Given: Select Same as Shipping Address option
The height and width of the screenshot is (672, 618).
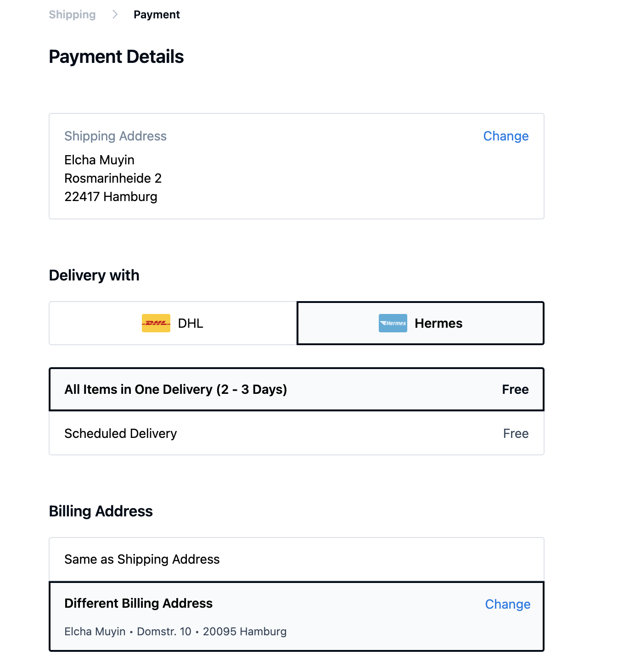Looking at the screenshot, I should pos(296,559).
